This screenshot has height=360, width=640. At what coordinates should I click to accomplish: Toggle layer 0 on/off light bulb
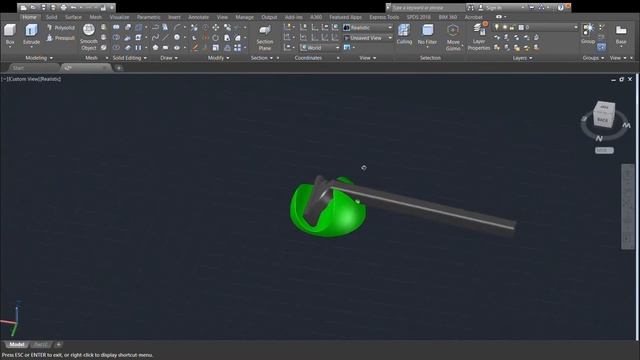[x=497, y=27]
